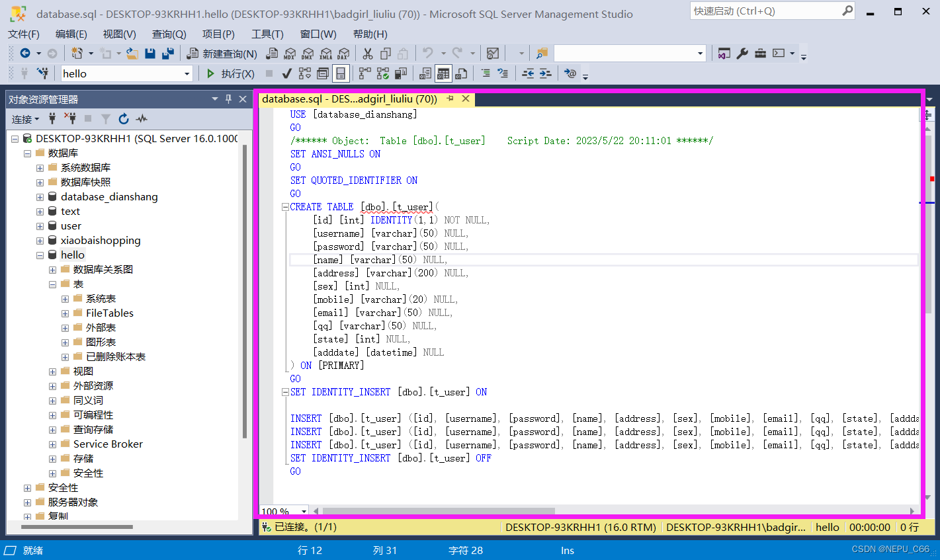The image size is (940, 560).
Task: Open the 工具(T) menu
Action: 267,34
